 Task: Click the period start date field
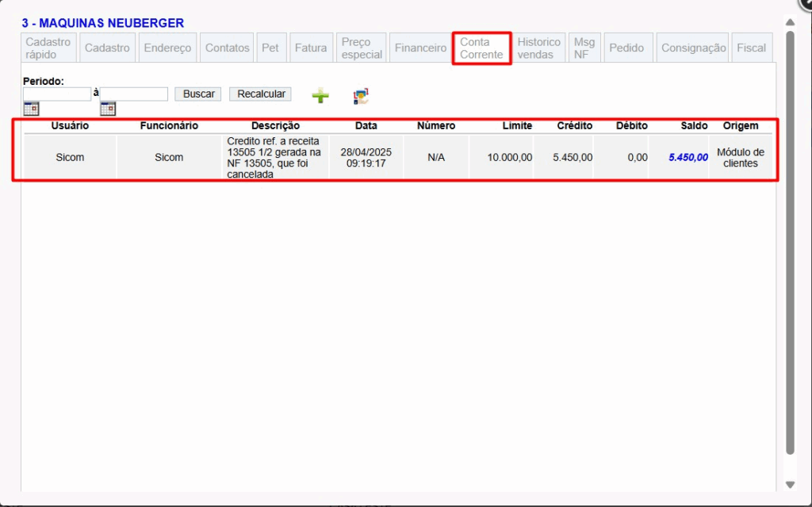pyautogui.click(x=57, y=94)
